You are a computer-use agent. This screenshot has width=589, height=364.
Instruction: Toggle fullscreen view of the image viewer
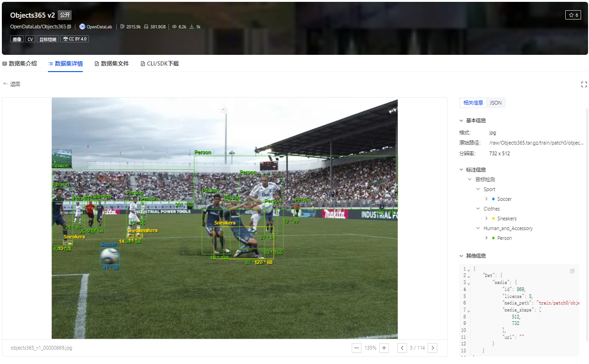point(584,84)
